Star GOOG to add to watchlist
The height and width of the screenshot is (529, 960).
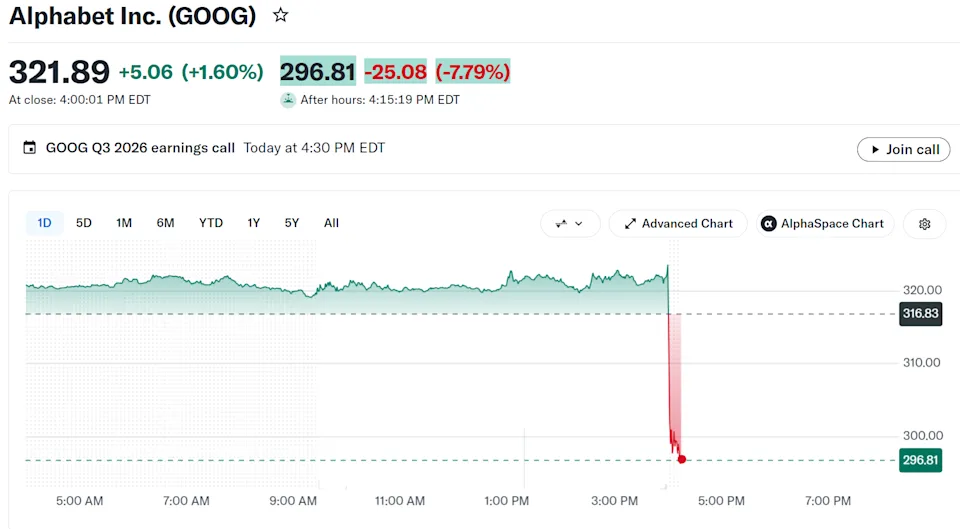pos(280,15)
